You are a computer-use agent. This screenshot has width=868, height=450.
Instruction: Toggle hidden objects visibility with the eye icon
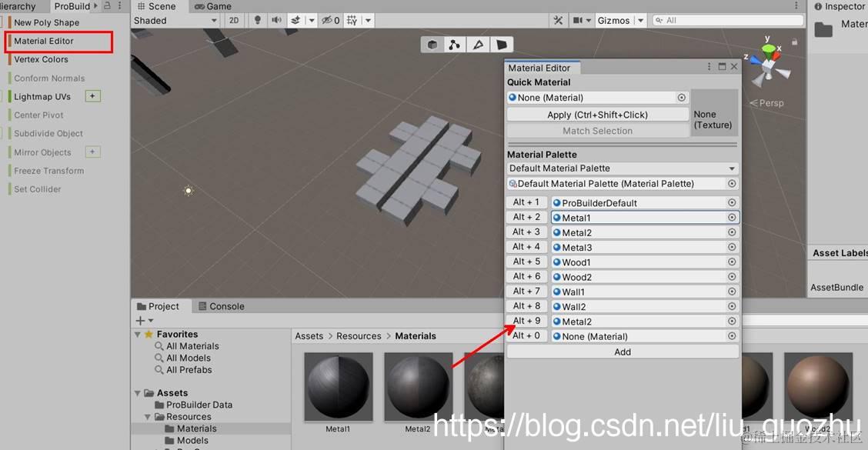(330, 21)
